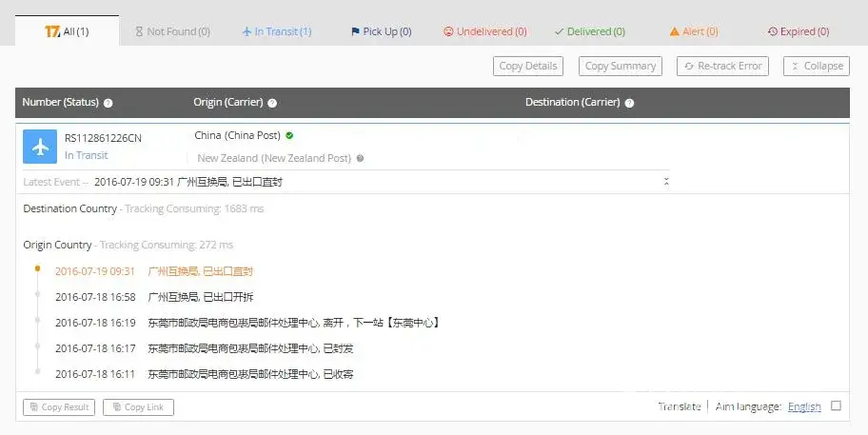
Task: Enable the Translate checkbox
Action: pos(836,405)
